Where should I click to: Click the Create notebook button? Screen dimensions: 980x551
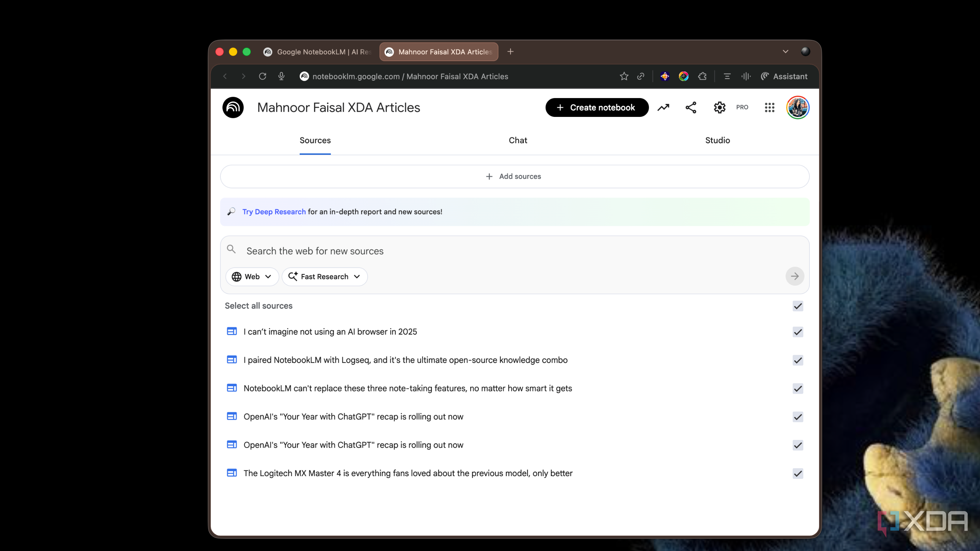tap(597, 108)
